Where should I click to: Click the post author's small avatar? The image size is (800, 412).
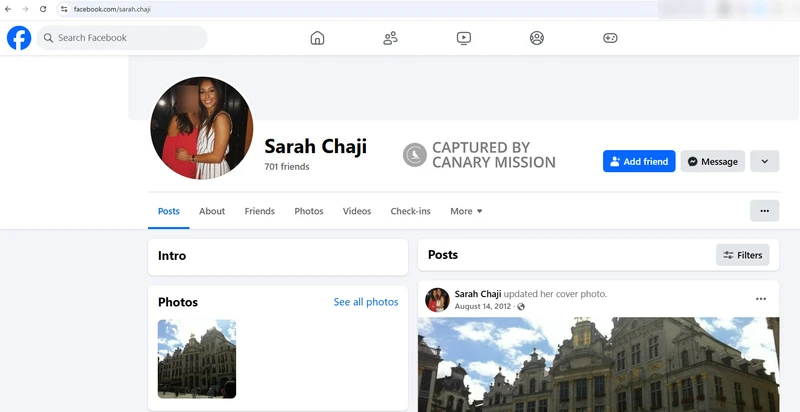[437, 300]
